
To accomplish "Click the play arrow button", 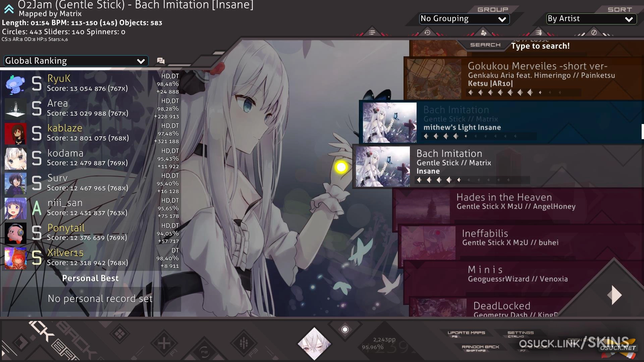I will (614, 295).
